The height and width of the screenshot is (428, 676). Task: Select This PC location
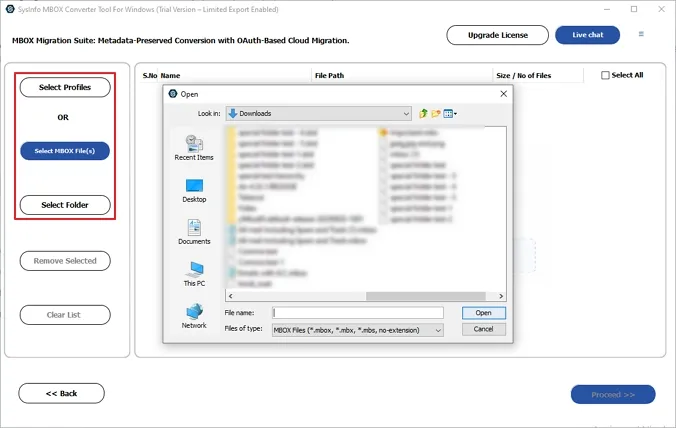(x=194, y=274)
